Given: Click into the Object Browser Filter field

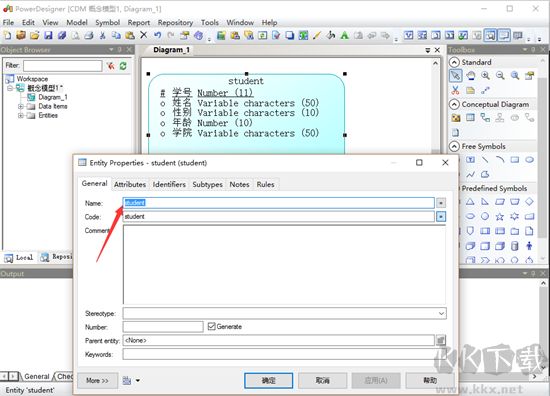Looking at the screenshot, I should click(x=63, y=66).
